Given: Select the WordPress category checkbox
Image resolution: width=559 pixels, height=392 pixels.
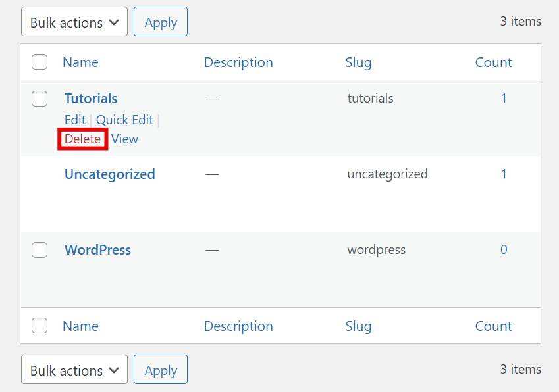Looking at the screenshot, I should coord(40,250).
